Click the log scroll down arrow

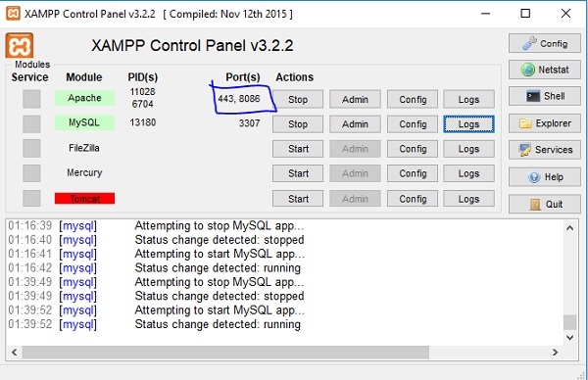(x=570, y=338)
